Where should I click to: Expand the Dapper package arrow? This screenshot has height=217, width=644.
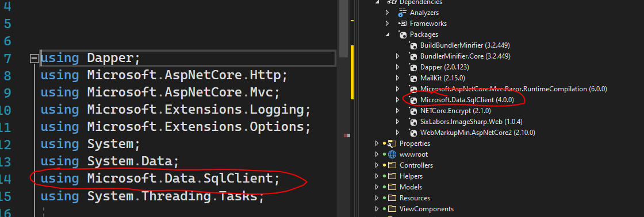(397, 67)
